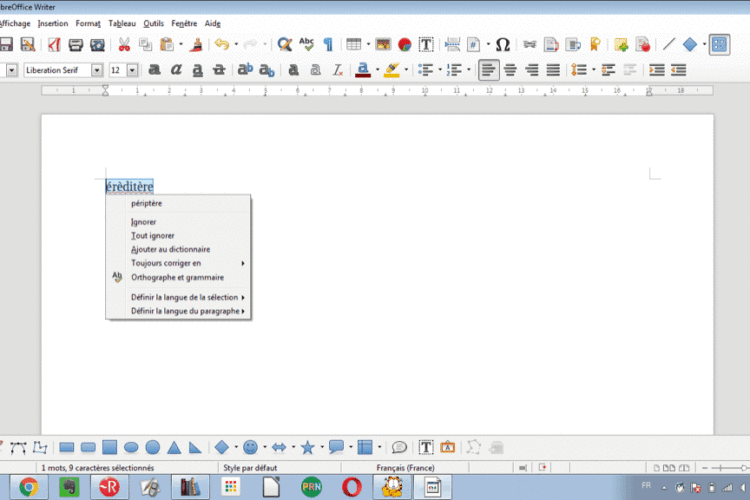This screenshot has width=750, height=500.
Task: Click the Undo arrow
Action: (222, 44)
